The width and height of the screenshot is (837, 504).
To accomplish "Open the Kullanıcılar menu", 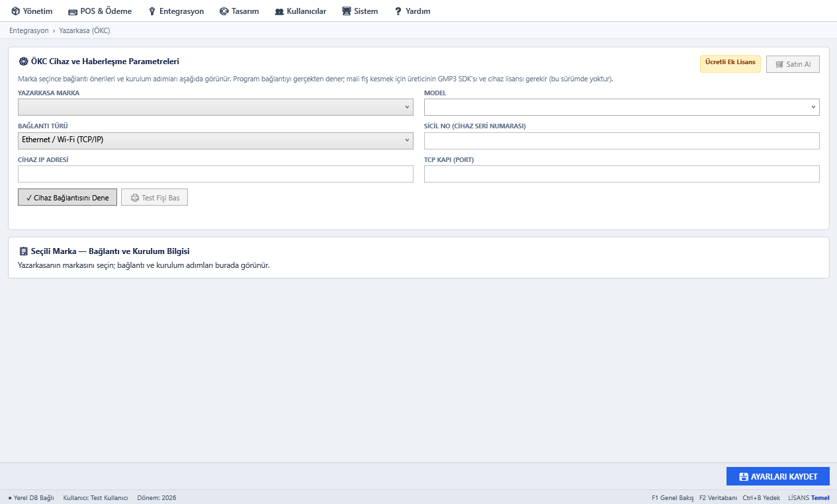I will click(x=300, y=11).
